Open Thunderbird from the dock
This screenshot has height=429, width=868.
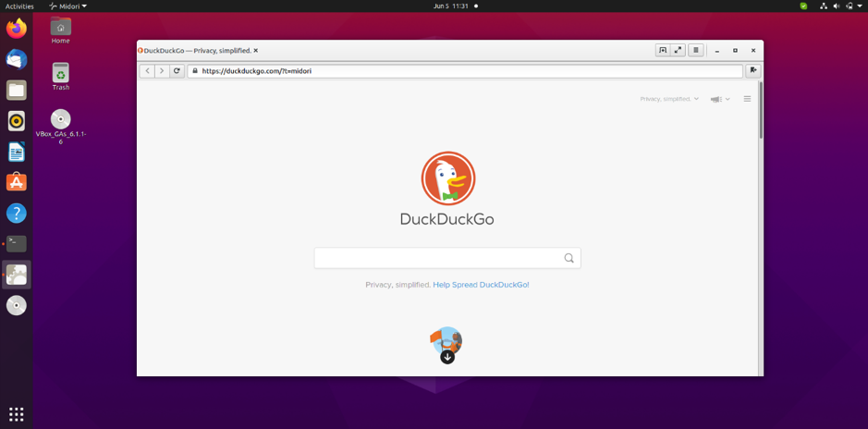(x=17, y=59)
